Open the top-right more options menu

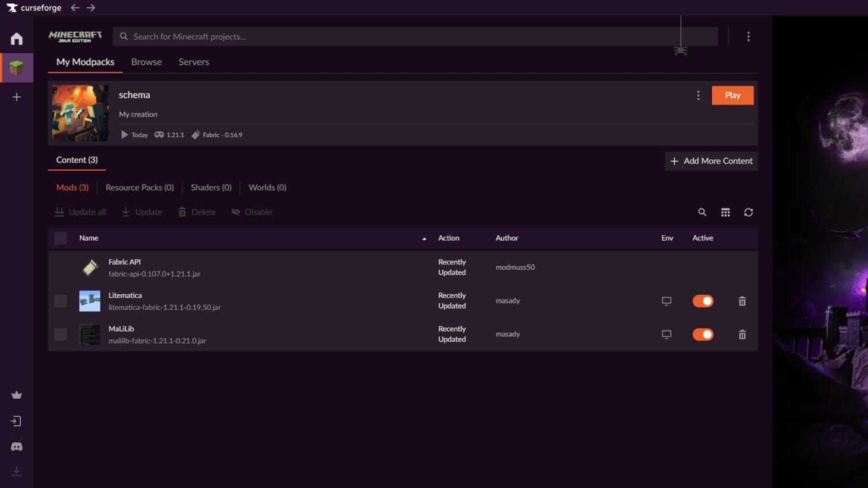point(748,37)
